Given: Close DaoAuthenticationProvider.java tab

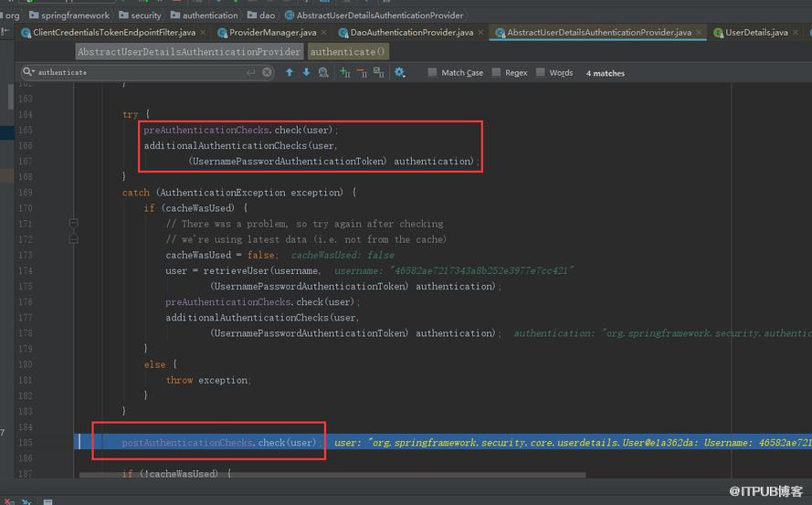Looking at the screenshot, I should coord(480,33).
